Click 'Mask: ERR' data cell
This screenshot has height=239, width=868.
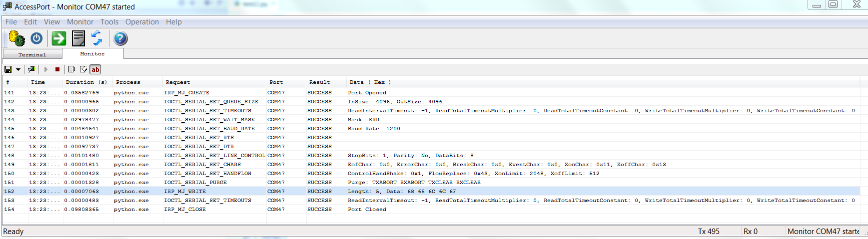[363, 120]
